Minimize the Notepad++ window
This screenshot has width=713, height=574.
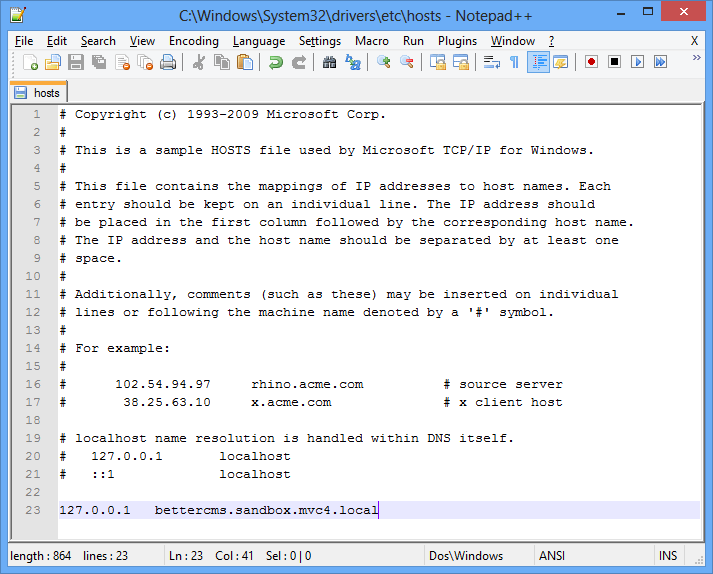(622, 12)
